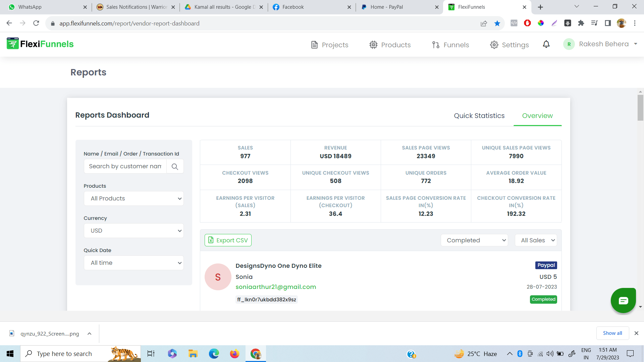Click the Windows taskbar search box

80,354
